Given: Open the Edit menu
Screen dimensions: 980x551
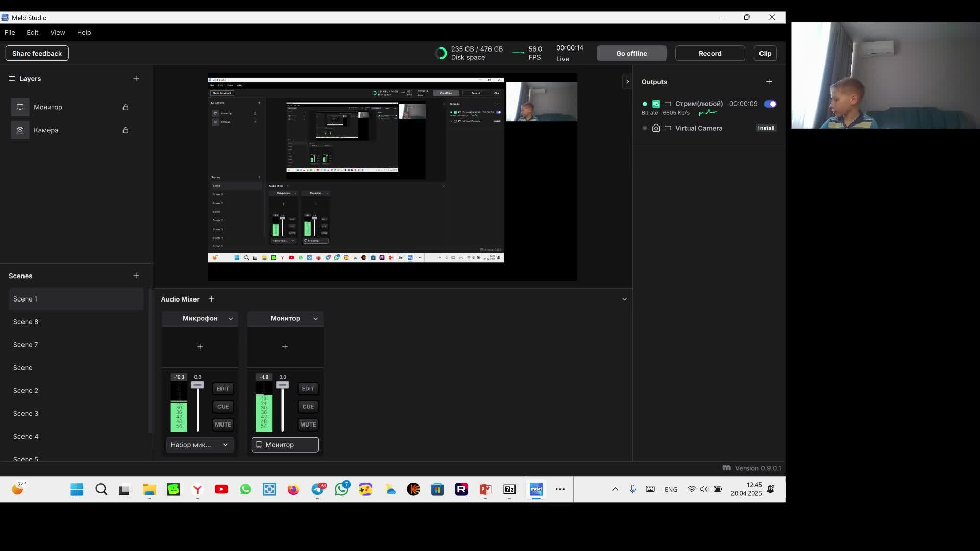Looking at the screenshot, I should pyautogui.click(x=32, y=32).
